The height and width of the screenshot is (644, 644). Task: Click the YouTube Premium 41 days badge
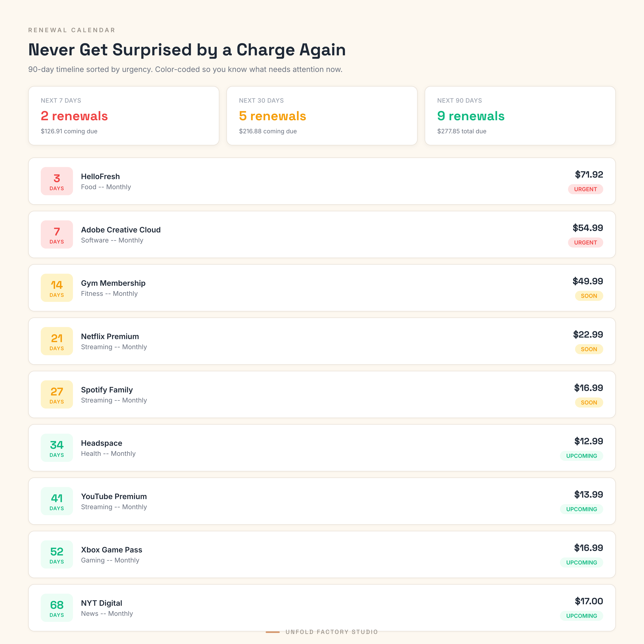click(x=57, y=501)
